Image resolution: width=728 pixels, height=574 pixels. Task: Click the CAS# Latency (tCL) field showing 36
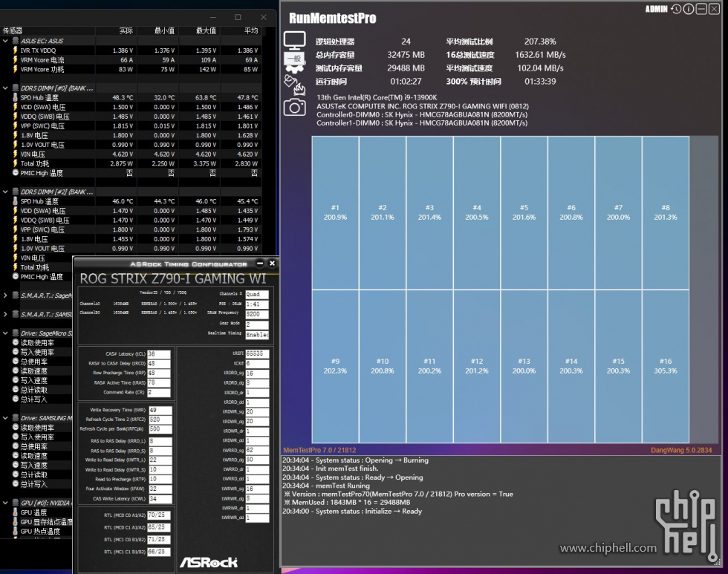tap(159, 354)
